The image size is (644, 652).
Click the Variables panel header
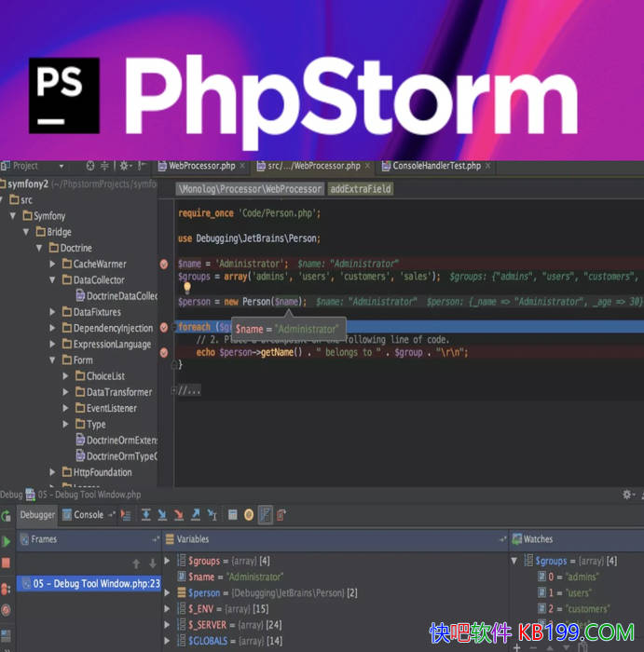[x=336, y=539]
